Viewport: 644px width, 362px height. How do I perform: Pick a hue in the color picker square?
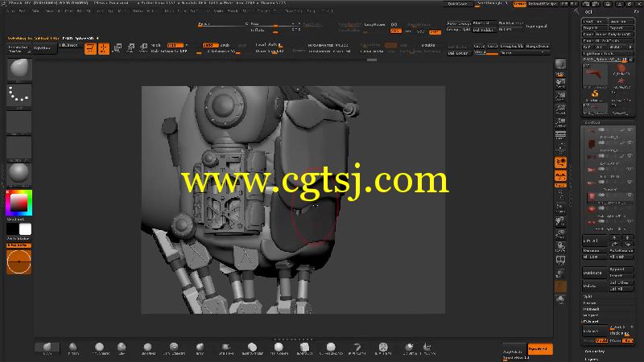19,203
